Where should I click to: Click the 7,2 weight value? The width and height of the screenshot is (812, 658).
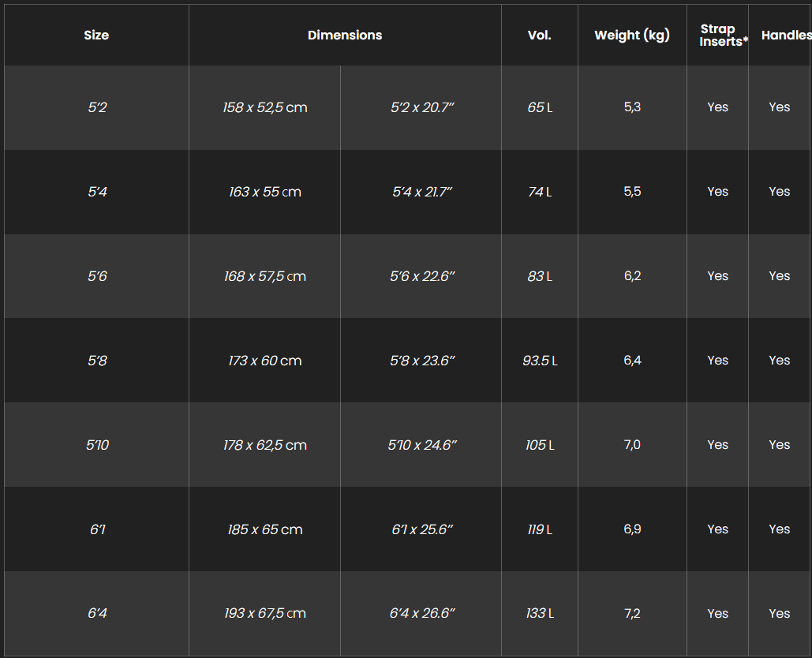tap(632, 613)
